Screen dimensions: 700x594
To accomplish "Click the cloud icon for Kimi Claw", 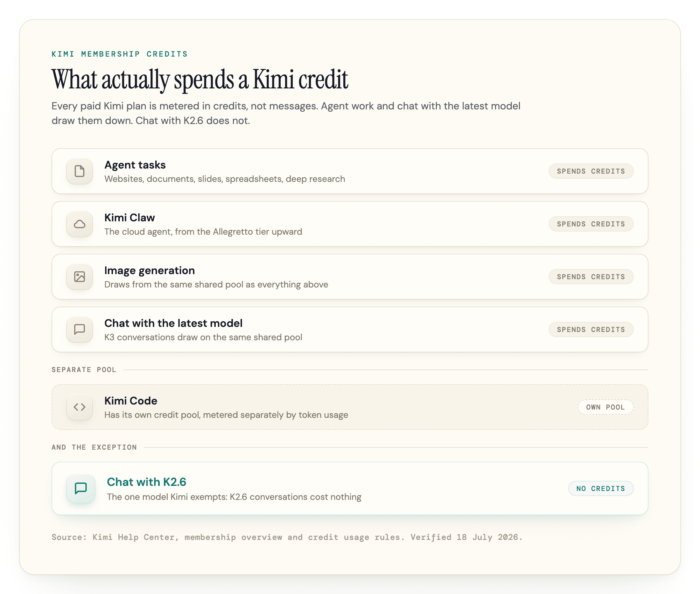I will 80,224.
